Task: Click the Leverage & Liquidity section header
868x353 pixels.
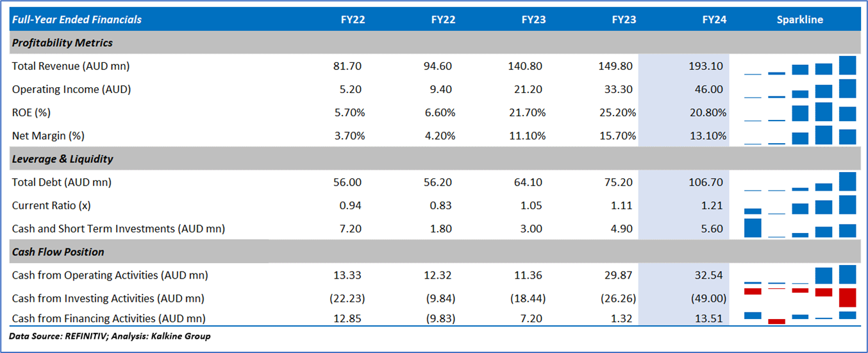Action: 63,159
